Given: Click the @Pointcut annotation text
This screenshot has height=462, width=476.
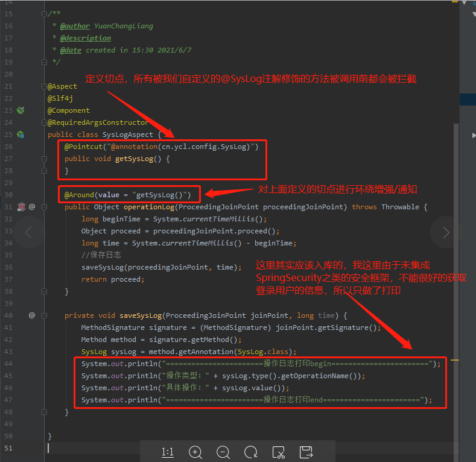Looking at the screenshot, I should [83, 147].
